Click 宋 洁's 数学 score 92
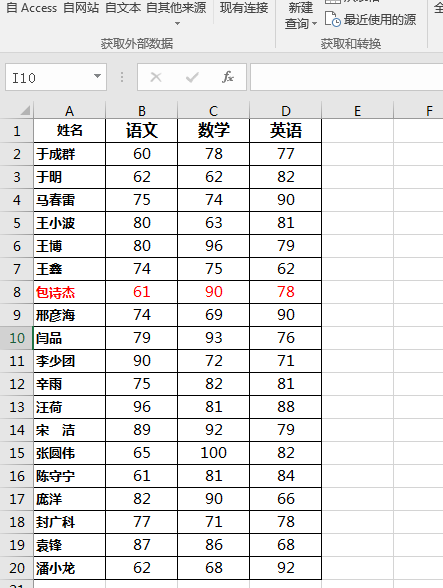443x588 pixels. 213,430
